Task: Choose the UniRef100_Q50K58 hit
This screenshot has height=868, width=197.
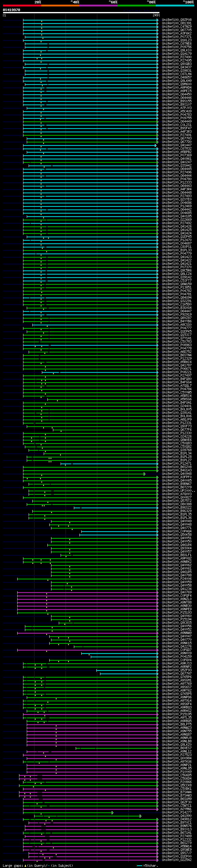Action: [x=177, y=535]
